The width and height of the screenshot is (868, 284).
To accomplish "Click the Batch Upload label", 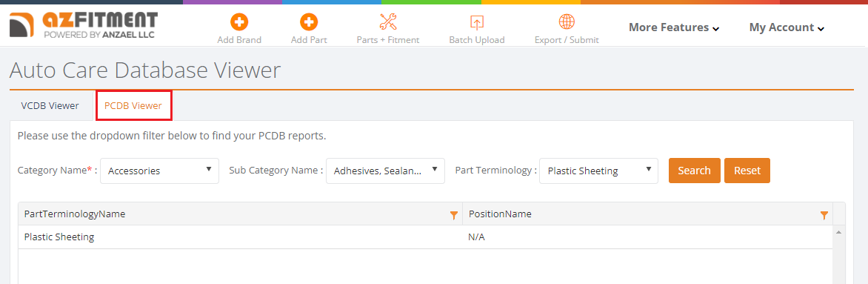I will pos(477,40).
